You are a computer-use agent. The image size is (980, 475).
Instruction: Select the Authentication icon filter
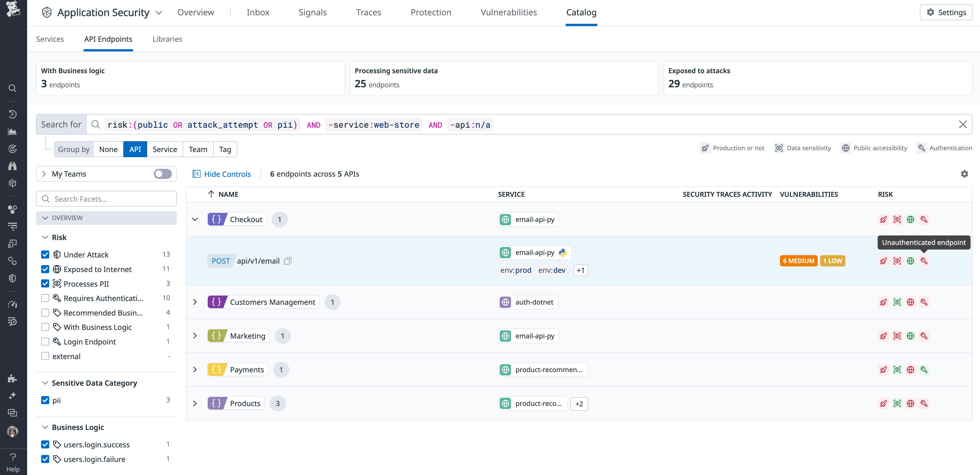[x=921, y=148]
